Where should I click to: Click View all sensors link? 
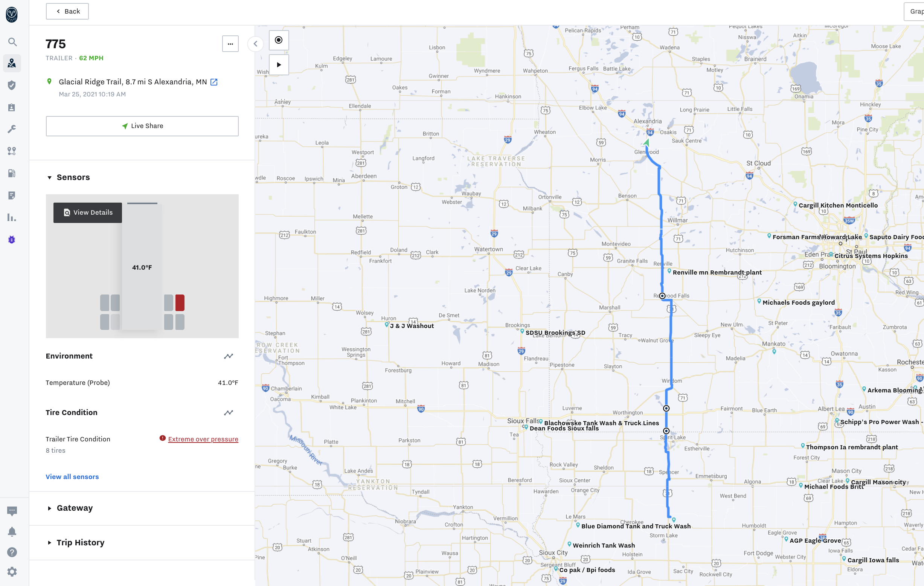click(x=72, y=477)
